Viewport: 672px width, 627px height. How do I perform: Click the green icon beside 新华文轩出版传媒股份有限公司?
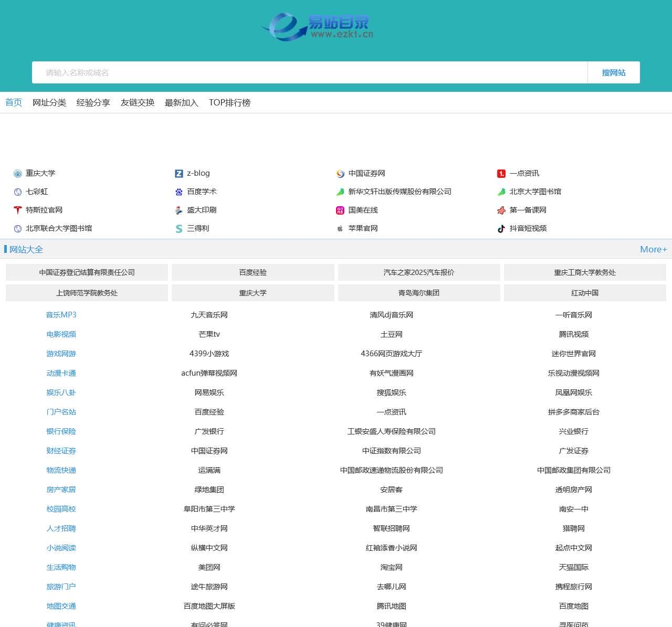340,192
